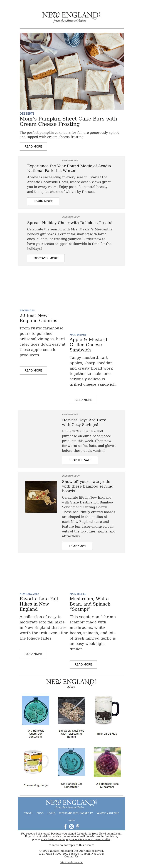Select Weekends with Yankee TV in the footer
This screenshot has width=143, height=868.
tap(76, 813)
